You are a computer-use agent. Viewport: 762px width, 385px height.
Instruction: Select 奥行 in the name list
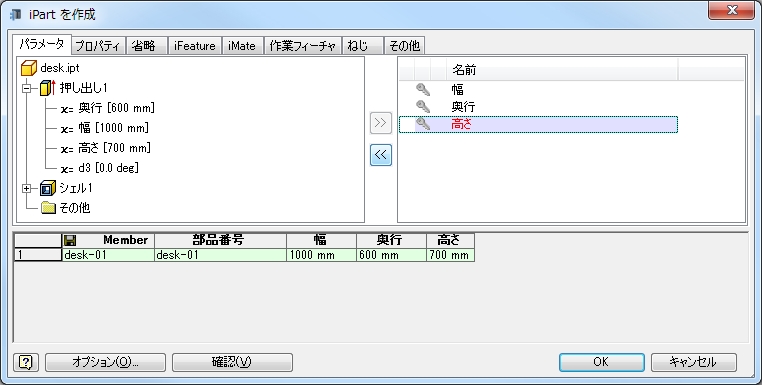(463, 106)
